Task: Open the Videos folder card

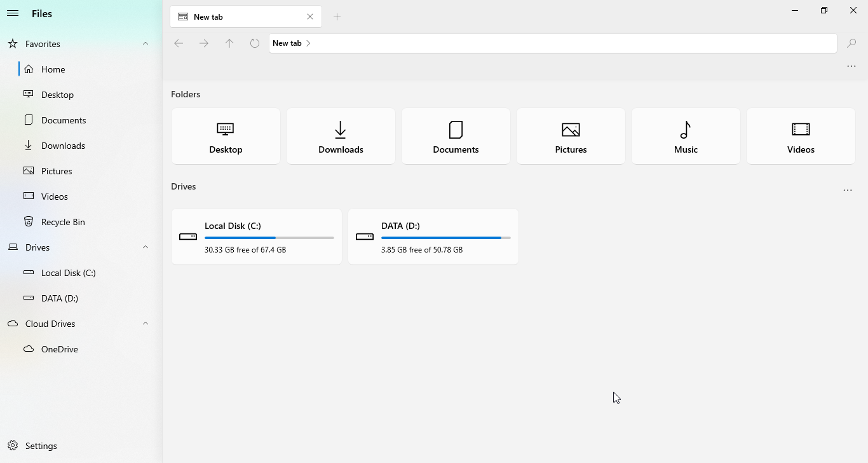Action: pyautogui.click(x=801, y=136)
